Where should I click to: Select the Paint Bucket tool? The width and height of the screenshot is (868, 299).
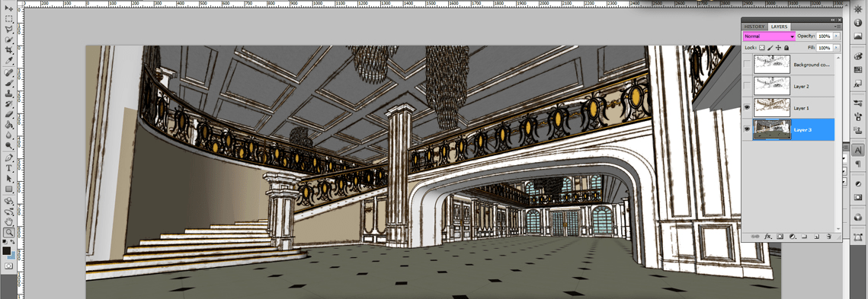point(9,124)
